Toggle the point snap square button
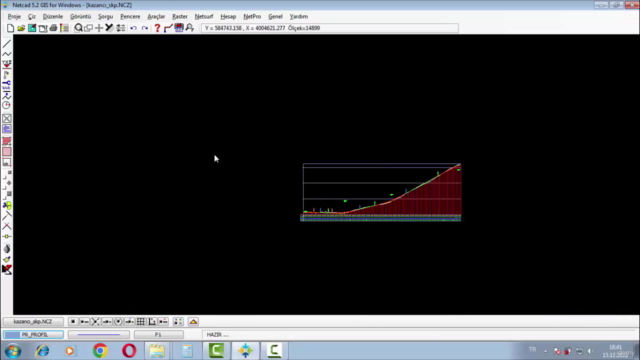Viewport: 640px width, 360px height. [x=73, y=322]
